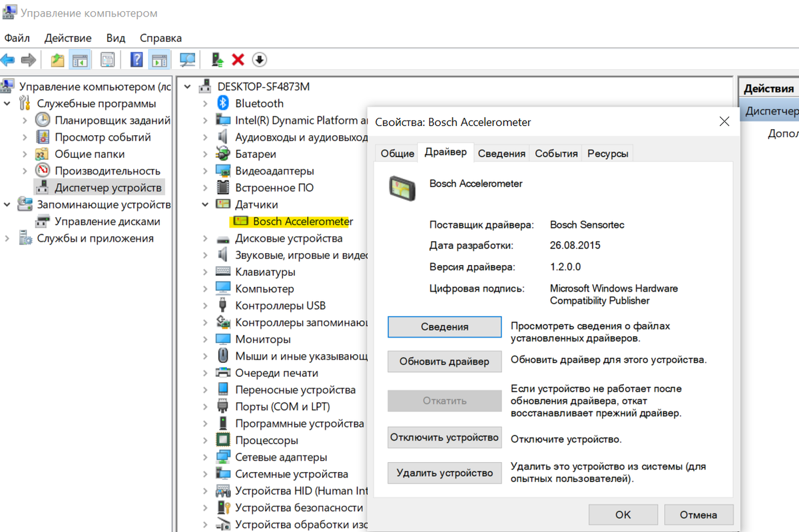This screenshot has width=799, height=532.
Task: Select Bosch Accelerometer in device tree
Action: (302, 222)
